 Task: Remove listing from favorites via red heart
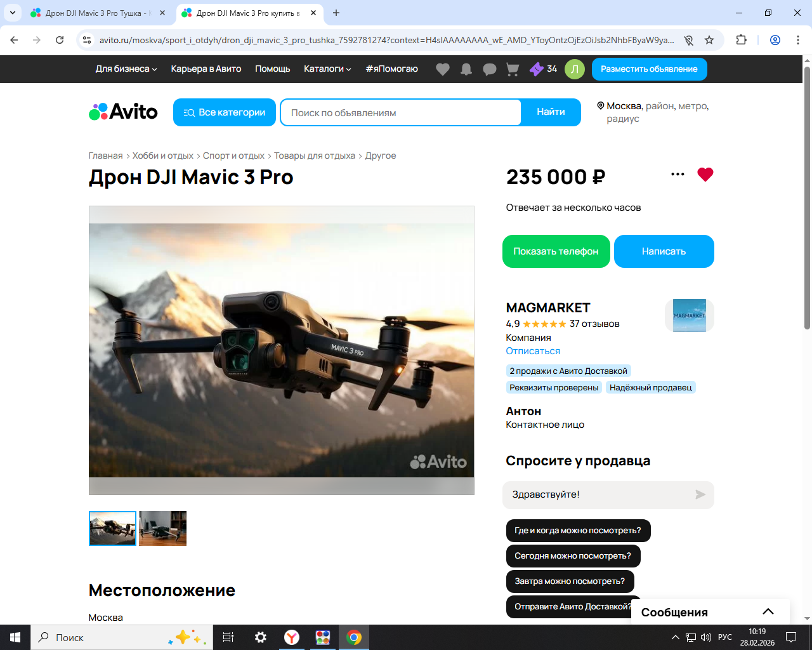pos(705,175)
